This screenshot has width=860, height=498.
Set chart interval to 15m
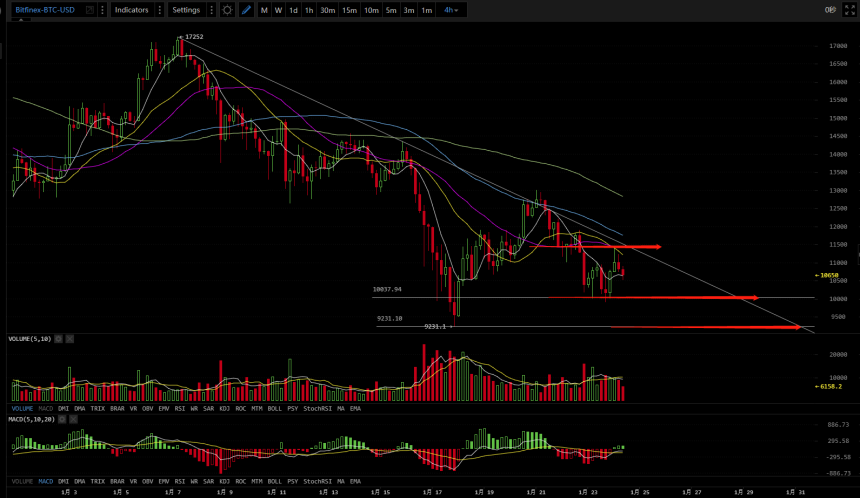pos(349,10)
